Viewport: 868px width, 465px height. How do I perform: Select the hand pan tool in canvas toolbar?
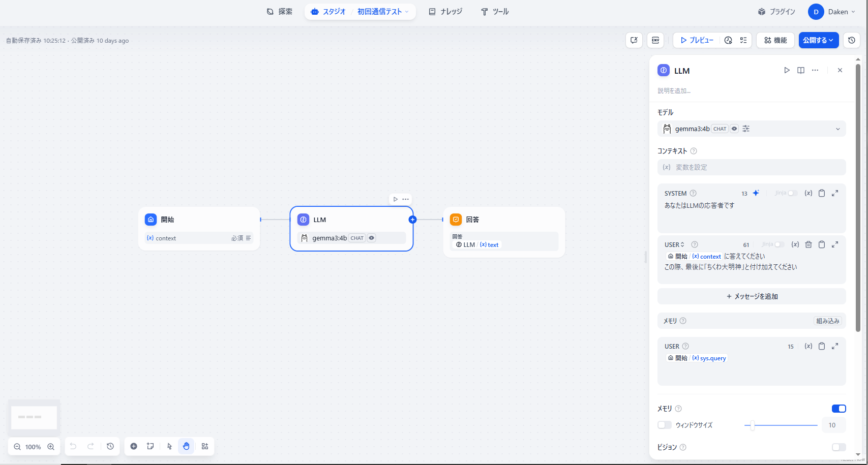click(x=186, y=446)
